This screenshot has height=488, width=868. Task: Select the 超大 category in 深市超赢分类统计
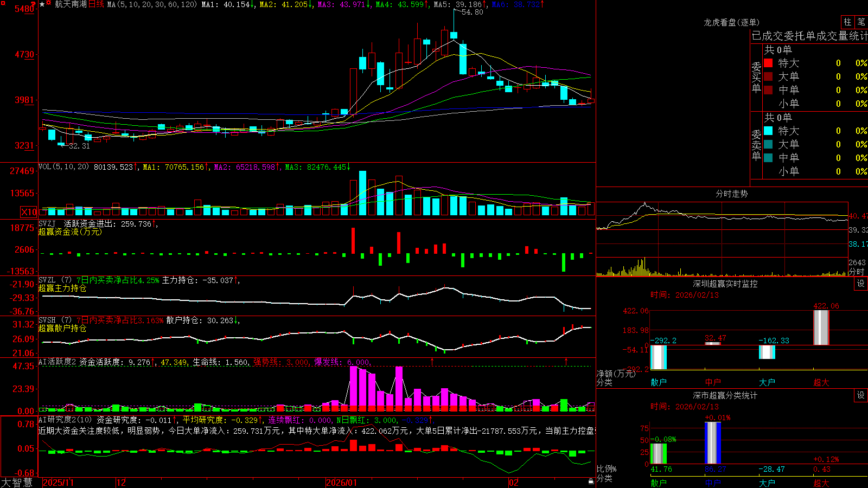tap(821, 483)
